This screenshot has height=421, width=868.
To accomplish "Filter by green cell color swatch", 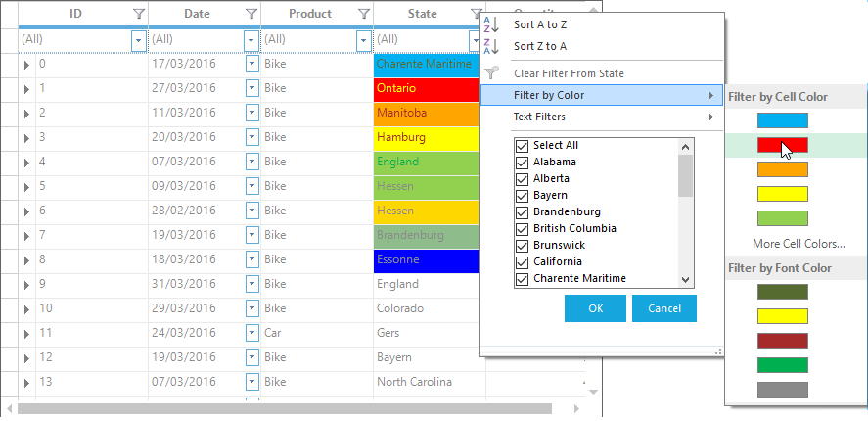I will coord(783,218).
